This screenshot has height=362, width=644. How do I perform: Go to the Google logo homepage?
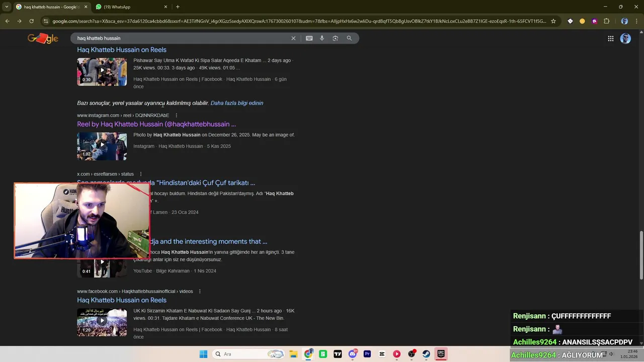point(43,38)
